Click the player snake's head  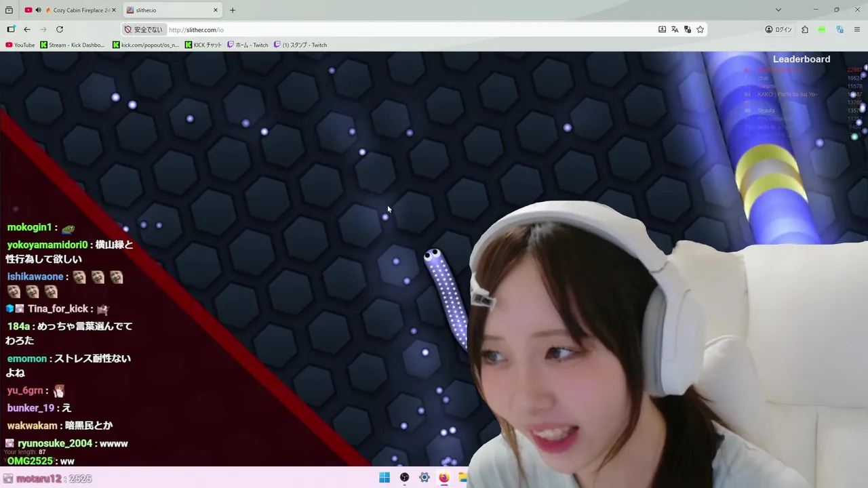(x=433, y=256)
